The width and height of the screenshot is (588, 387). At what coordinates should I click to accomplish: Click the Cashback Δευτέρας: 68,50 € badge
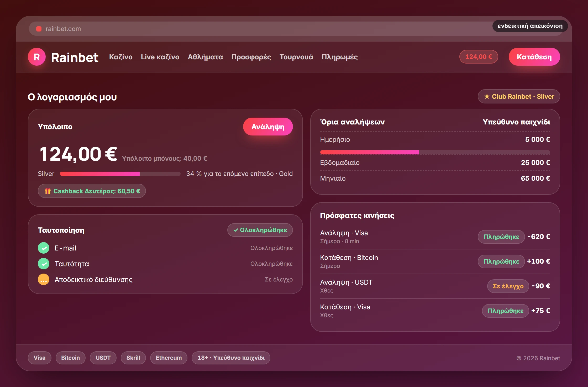click(x=92, y=191)
